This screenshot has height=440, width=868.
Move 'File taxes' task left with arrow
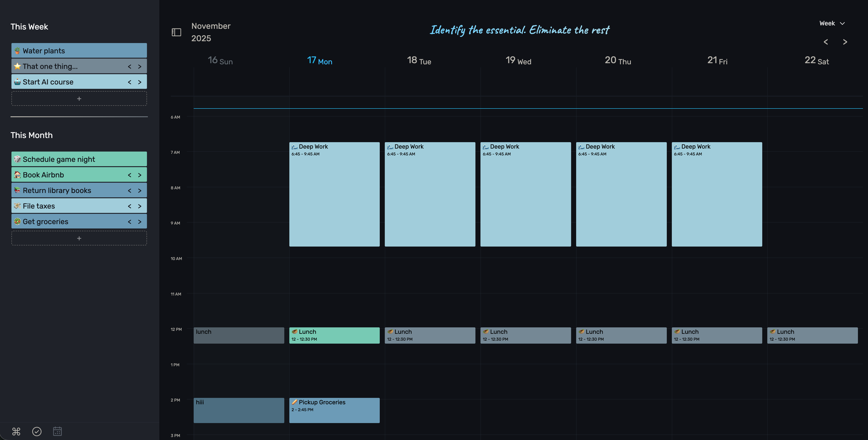129,206
